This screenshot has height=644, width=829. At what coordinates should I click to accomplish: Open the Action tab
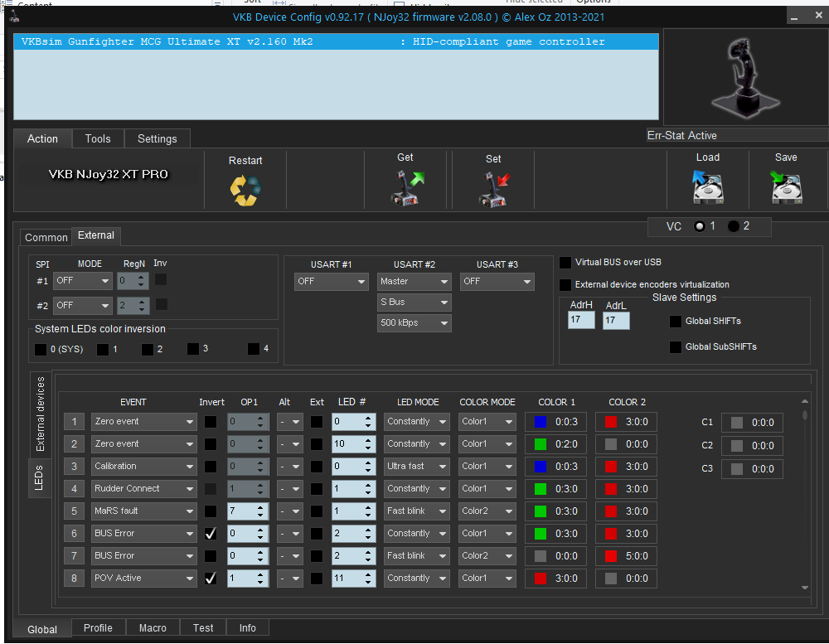[x=42, y=138]
